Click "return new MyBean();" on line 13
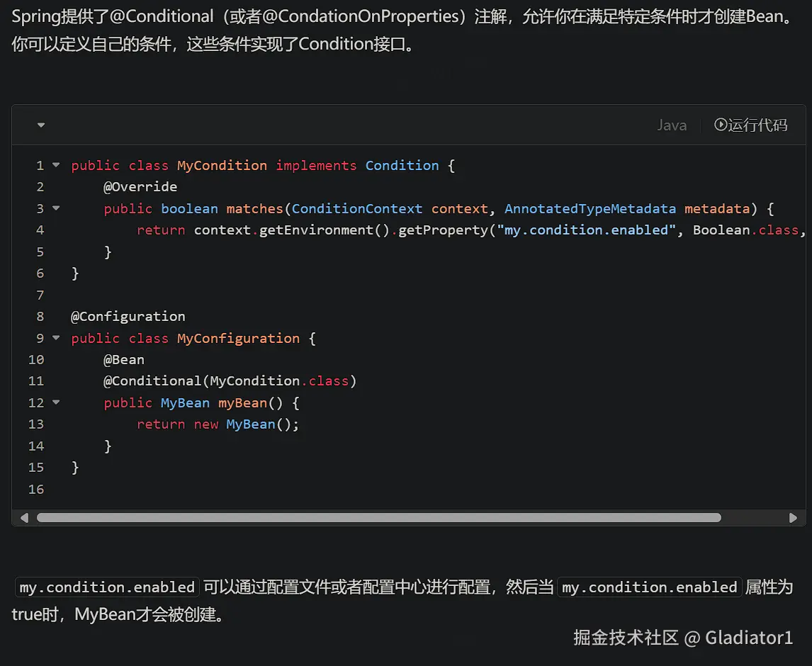This screenshot has width=812, height=666. point(218,424)
